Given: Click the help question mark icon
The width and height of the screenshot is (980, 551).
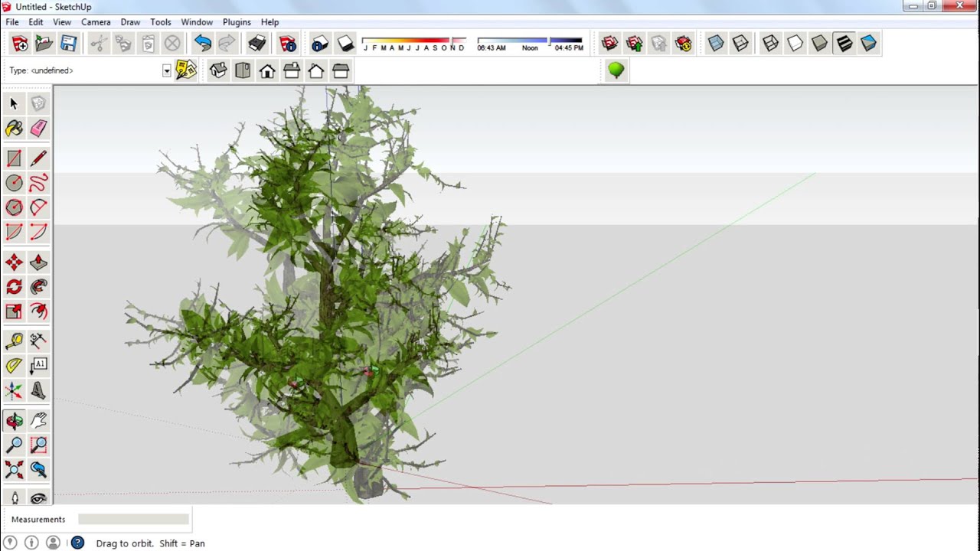Looking at the screenshot, I should pos(77,543).
